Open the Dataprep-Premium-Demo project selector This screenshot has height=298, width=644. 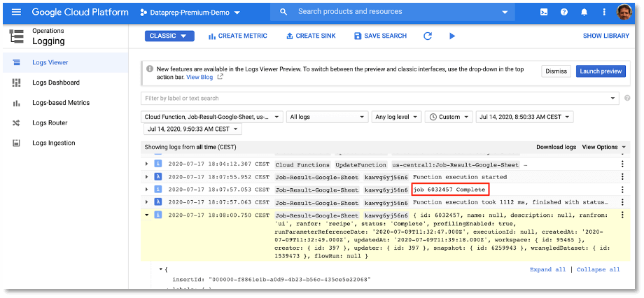pyautogui.click(x=190, y=13)
